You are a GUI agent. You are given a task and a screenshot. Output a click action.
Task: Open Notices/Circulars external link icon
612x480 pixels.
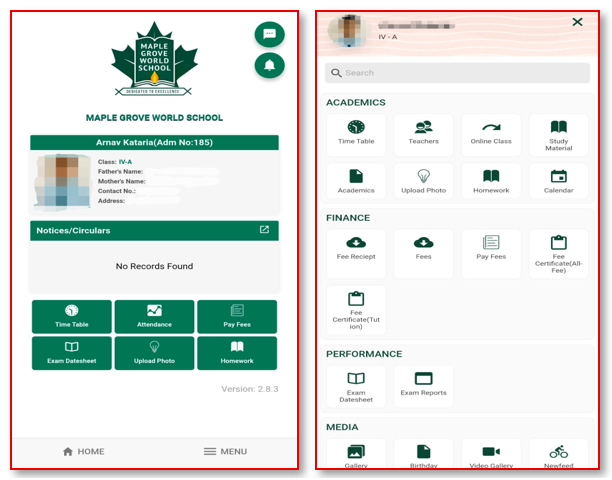(264, 229)
